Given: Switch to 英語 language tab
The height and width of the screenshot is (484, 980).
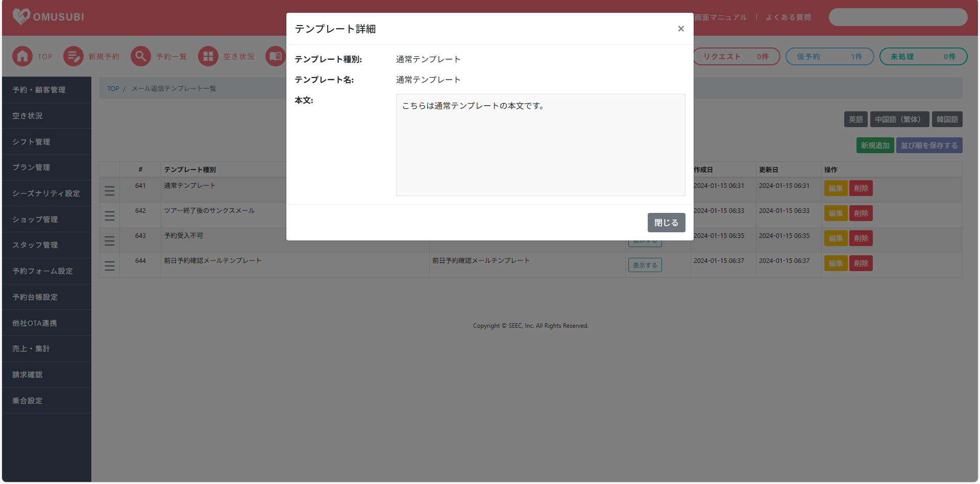Looking at the screenshot, I should [x=855, y=119].
